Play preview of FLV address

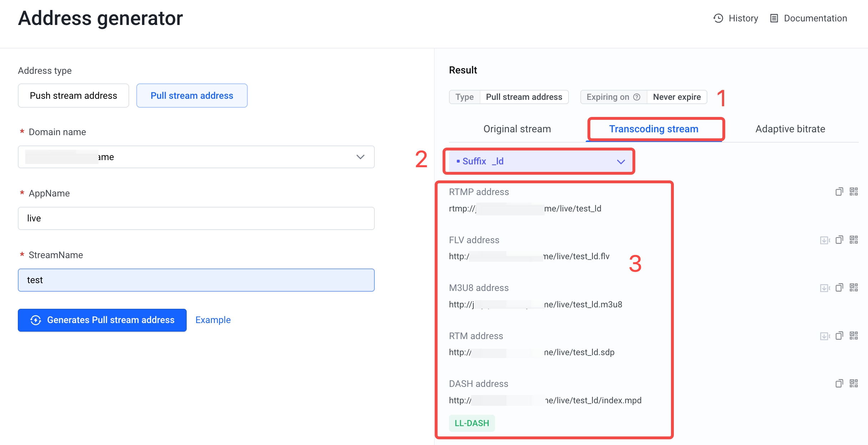(x=824, y=240)
